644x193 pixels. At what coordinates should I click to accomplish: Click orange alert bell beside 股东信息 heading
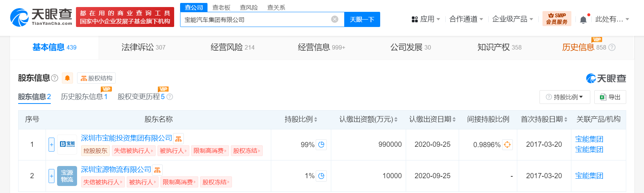pyautogui.click(x=67, y=78)
